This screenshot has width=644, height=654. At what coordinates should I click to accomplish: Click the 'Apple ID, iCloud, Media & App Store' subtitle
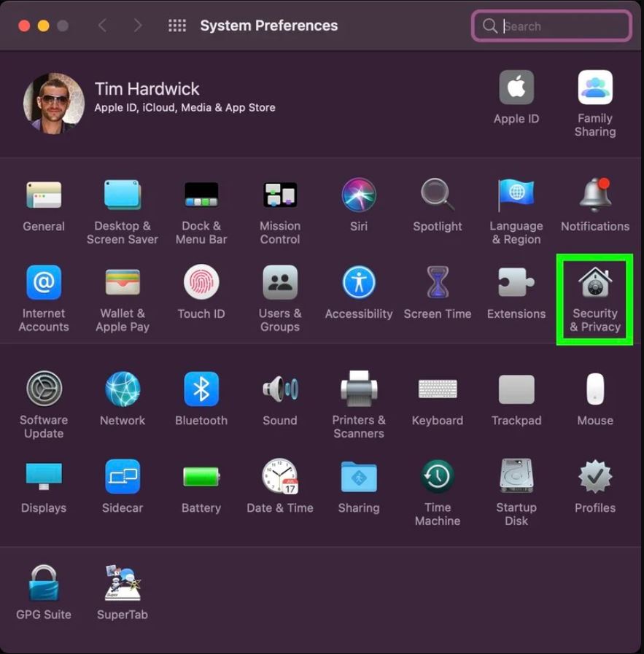[185, 108]
